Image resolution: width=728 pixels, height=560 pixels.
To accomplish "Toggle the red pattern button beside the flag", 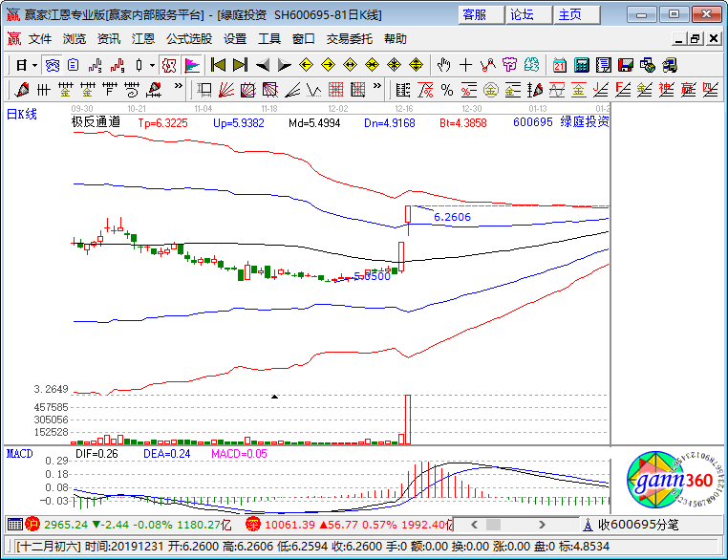I will [168, 65].
